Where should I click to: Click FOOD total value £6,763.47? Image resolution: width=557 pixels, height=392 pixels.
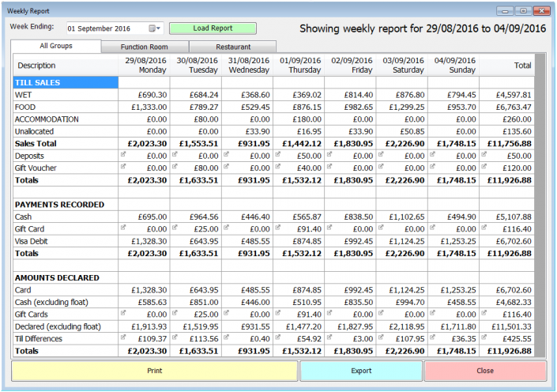(x=514, y=107)
